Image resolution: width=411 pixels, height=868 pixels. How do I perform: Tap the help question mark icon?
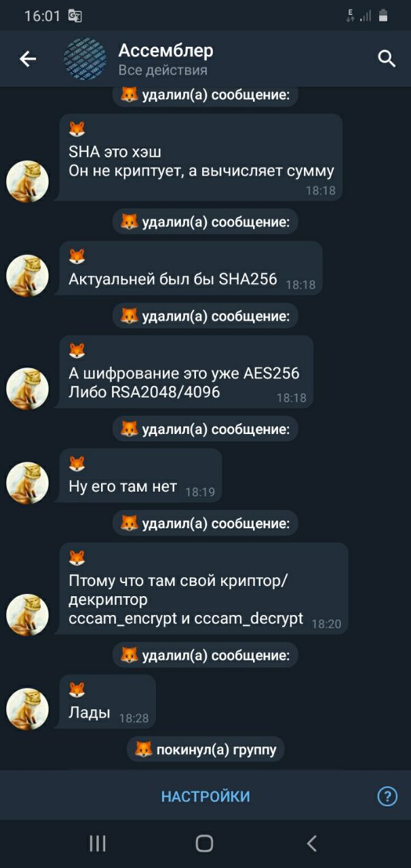click(387, 796)
